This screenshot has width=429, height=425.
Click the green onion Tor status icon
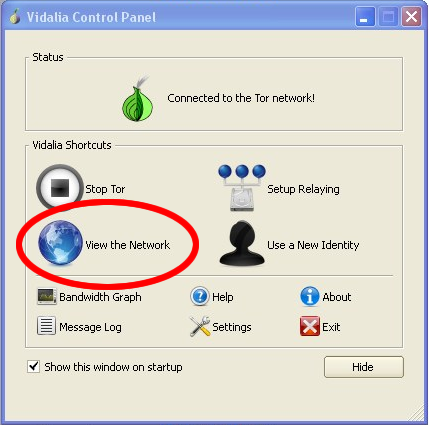click(138, 98)
